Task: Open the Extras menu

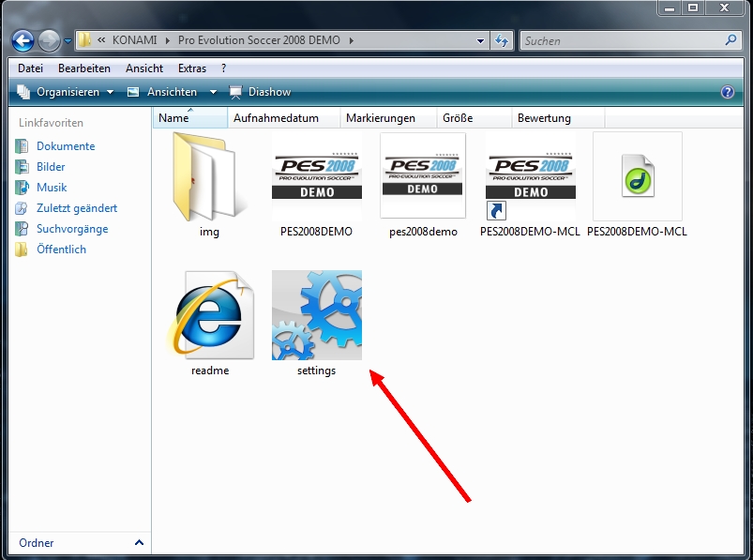Action: [192, 68]
